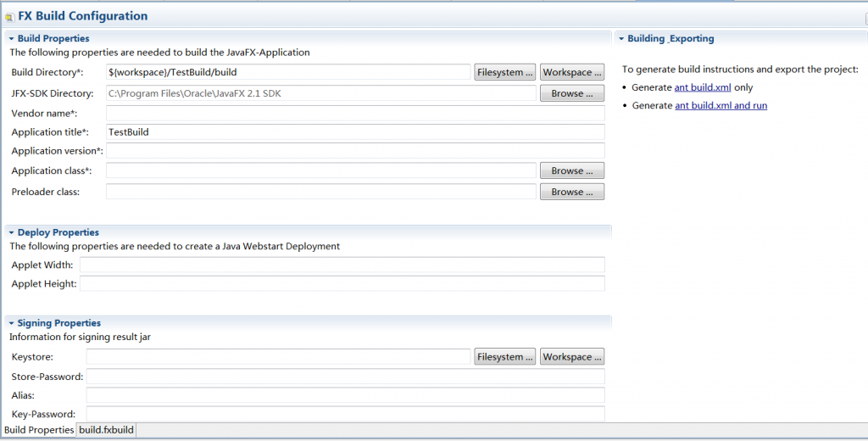Click Filesystem button for Build Directory
868x441 pixels.
click(x=505, y=72)
